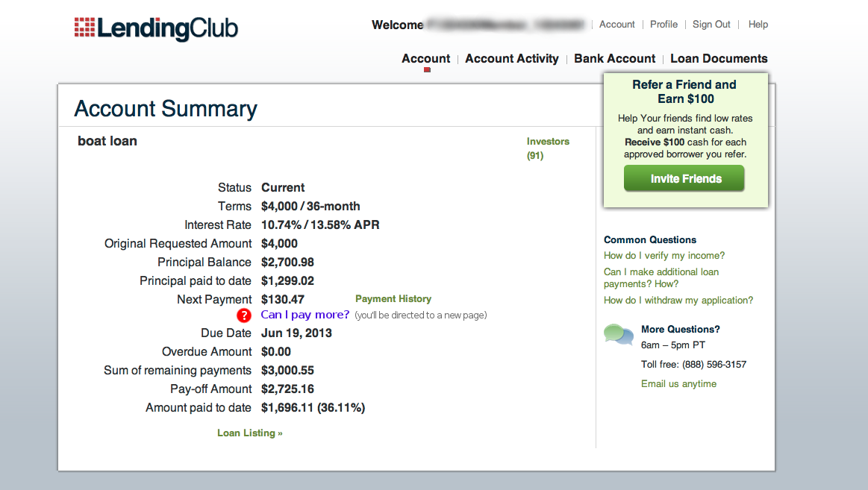Click the Email us anytime link
The image size is (868, 490).
click(x=678, y=384)
